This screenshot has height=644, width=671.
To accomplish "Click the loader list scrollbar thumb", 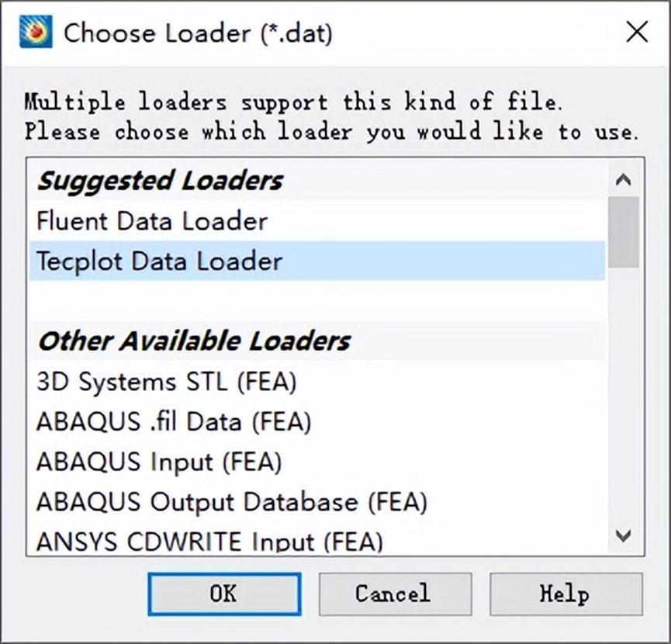I will pyautogui.click(x=624, y=231).
